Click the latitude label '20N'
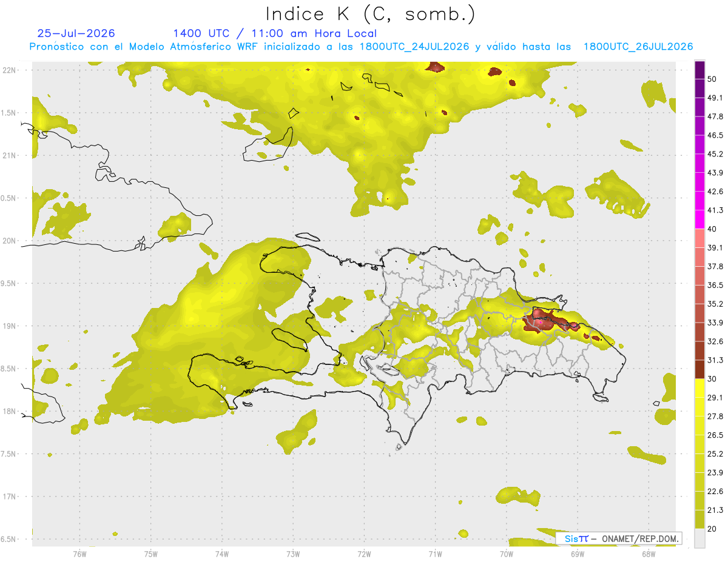This screenshot has width=728, height=562. [10, 241]
